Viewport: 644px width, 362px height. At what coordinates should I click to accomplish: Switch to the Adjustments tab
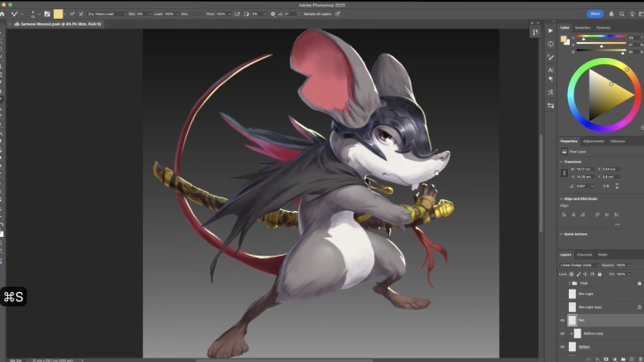[x=594, y=141]
